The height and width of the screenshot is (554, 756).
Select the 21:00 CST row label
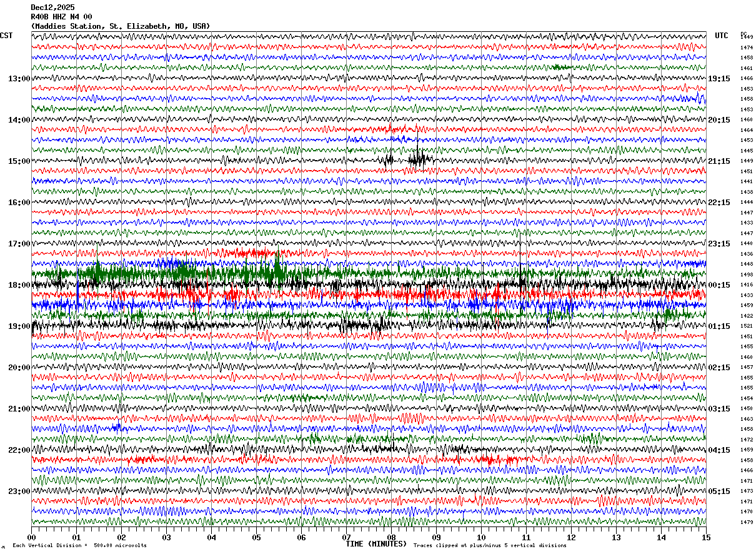click(19, 409)
